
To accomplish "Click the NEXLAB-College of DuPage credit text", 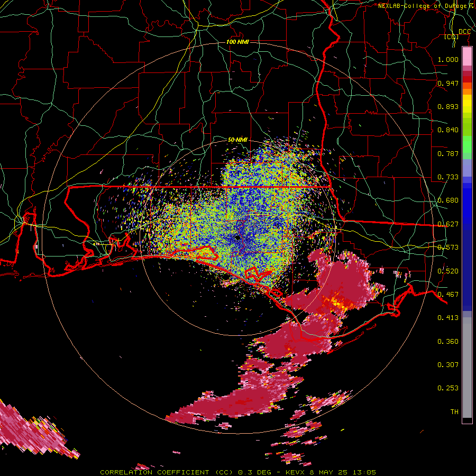I will click(426, 6).
